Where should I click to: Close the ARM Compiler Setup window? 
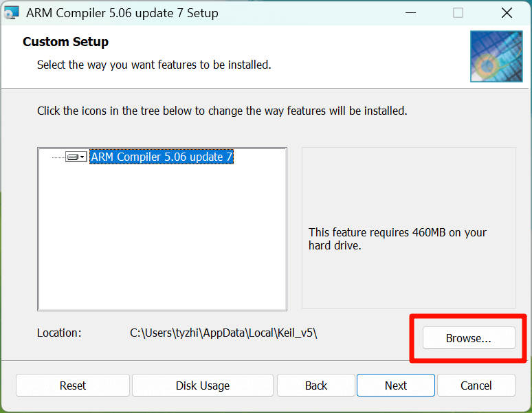point(507,12)
